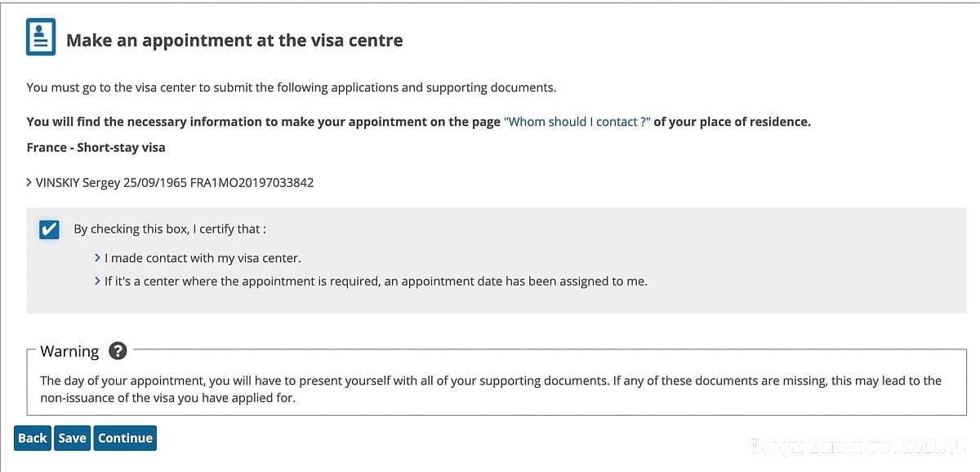The height and width of the screenshot is (472, 980).
Task: Click the "Make an appointment" page heading
Action: 234,40
